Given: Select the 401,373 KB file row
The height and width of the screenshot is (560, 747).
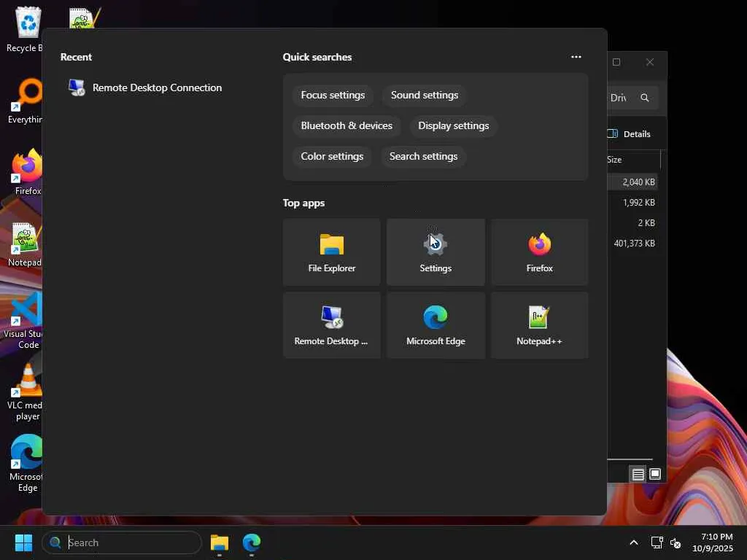Looking at the screenshot, I should coord(632,244).
